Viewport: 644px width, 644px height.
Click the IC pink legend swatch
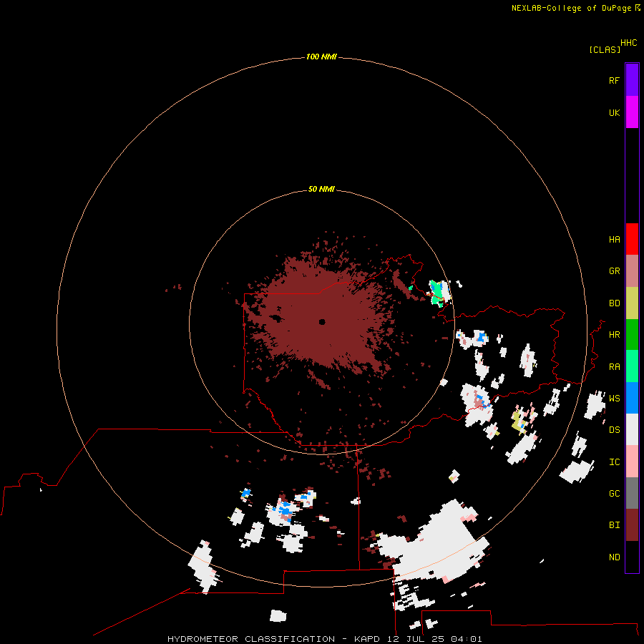[x=632, y=462]
